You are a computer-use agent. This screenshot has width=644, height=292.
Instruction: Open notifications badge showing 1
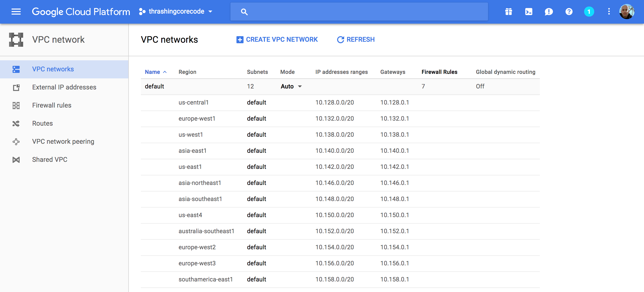tap(589, 12)
